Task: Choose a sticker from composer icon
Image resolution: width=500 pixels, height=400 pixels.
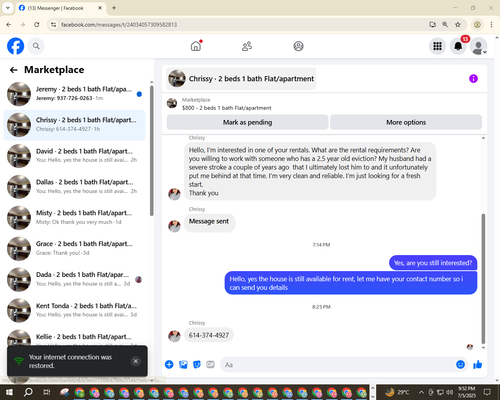Action: [x=197, y=365]
